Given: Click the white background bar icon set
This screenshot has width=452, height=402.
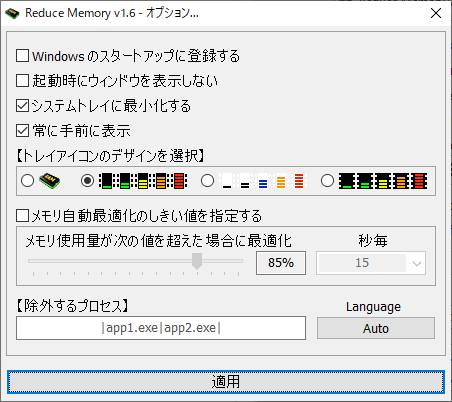Looking at the screenshot, I should pyautogui.click(x=263, y=181).
